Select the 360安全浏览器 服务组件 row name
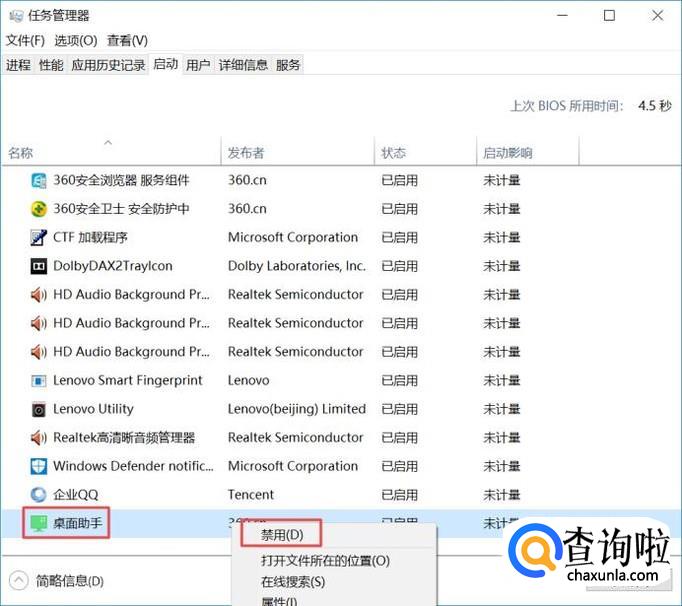 [121, 180]
